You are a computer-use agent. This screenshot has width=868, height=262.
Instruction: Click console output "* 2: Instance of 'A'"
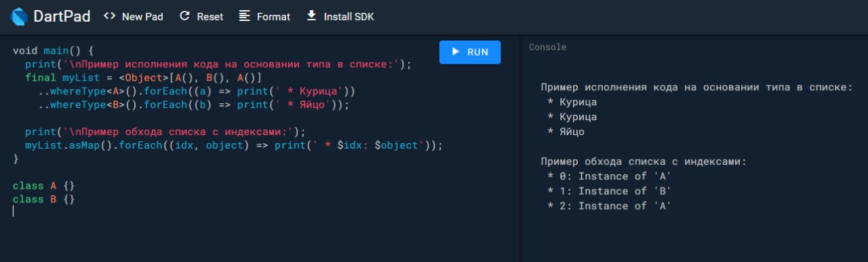pyautogui.click(x=610, y=206)
